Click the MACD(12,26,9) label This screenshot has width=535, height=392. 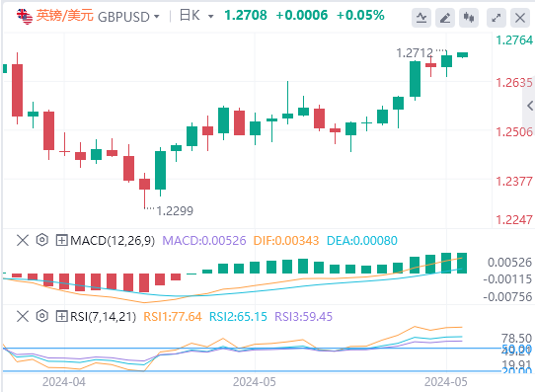[113, 241]
